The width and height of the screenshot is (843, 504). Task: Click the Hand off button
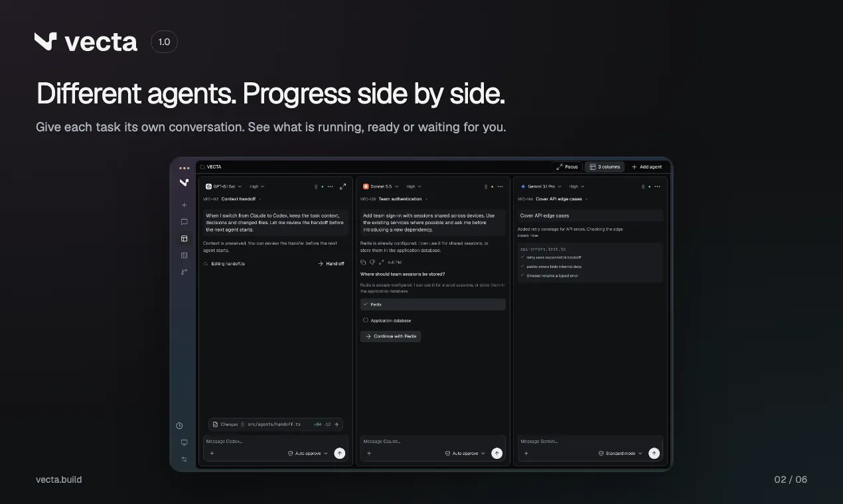[x=331, y=264]
